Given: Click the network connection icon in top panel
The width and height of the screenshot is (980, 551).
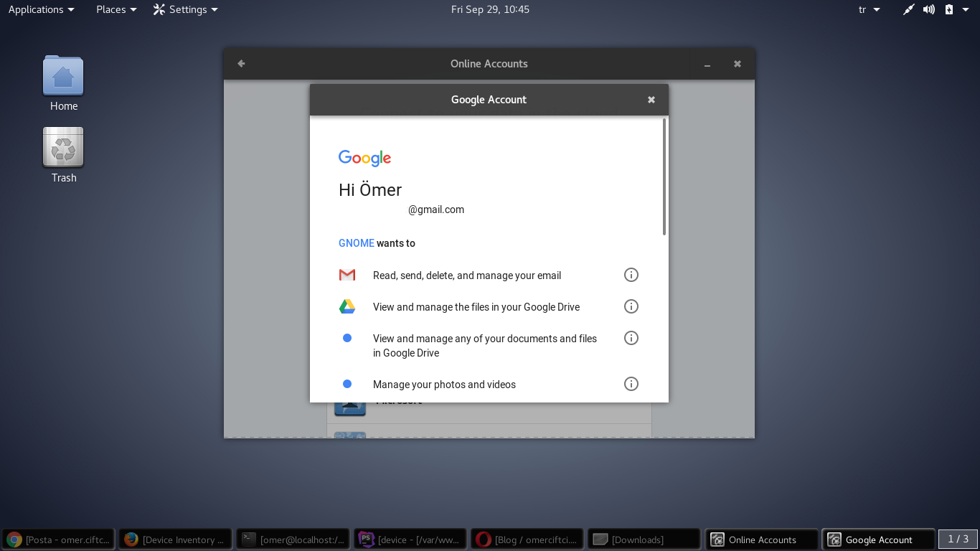Looking at the screenshot, I should tap(908, 9).
